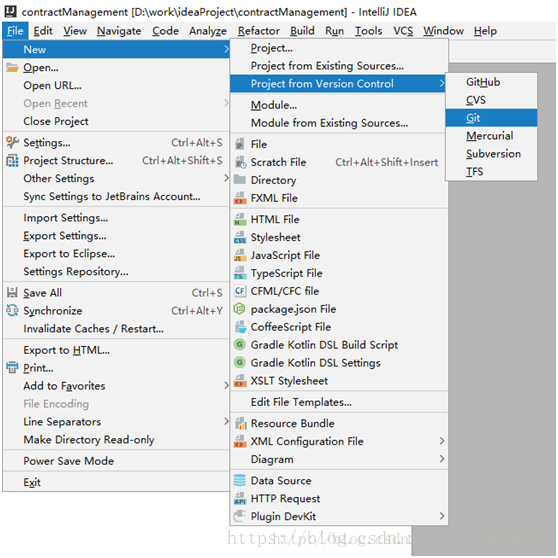Viewport: 558px width, 558px height.
Task: Expand the Plugin DevKit submenu arrow
Action: coord(442,516)
